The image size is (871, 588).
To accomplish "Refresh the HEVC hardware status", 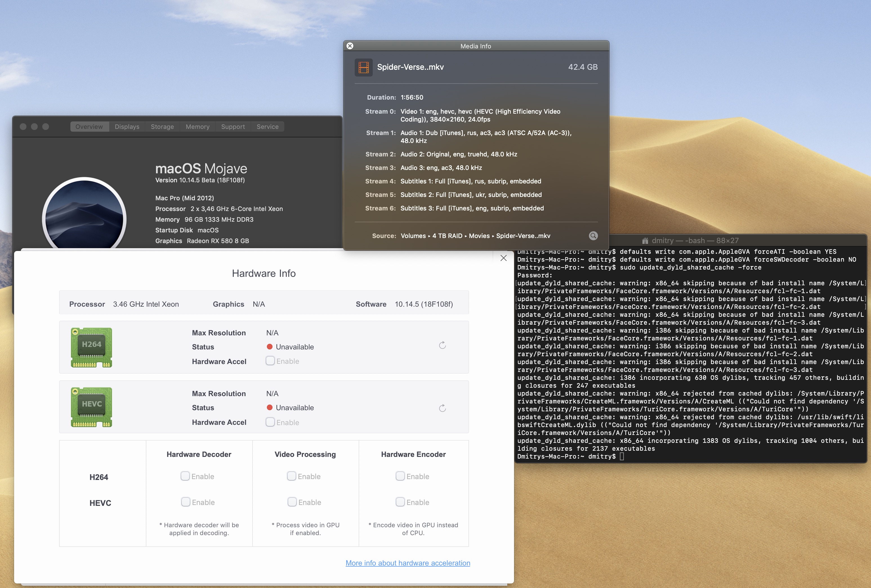I will tap(442, 408).
